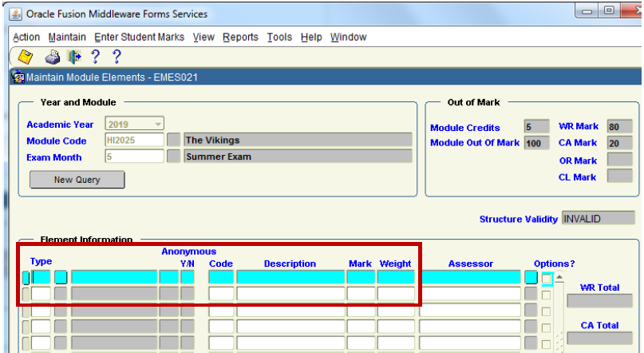Click the Print toolbar icon
This screenshot has width=644, height=353.
pos(53,57)
